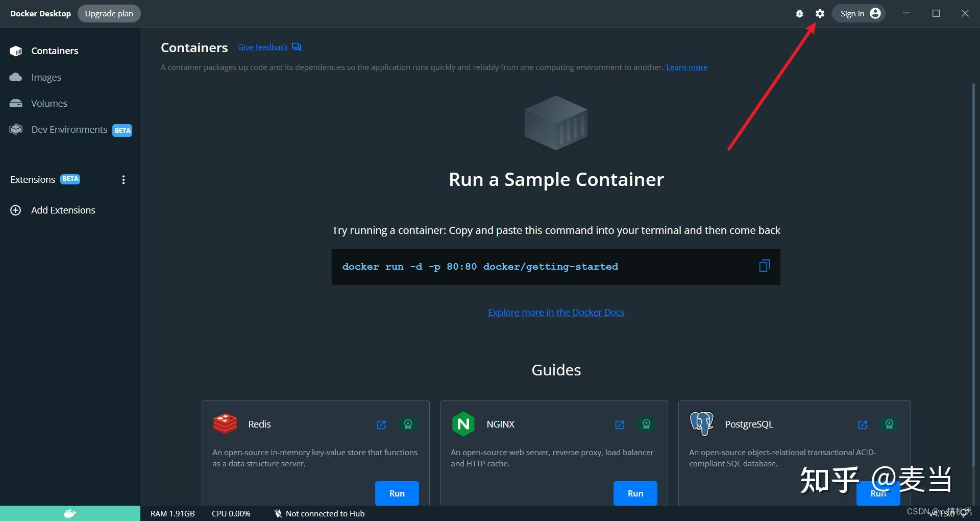980x521 pixels.
Task: Click the Dev Environments icon
Action: click(x=16, y=129)
